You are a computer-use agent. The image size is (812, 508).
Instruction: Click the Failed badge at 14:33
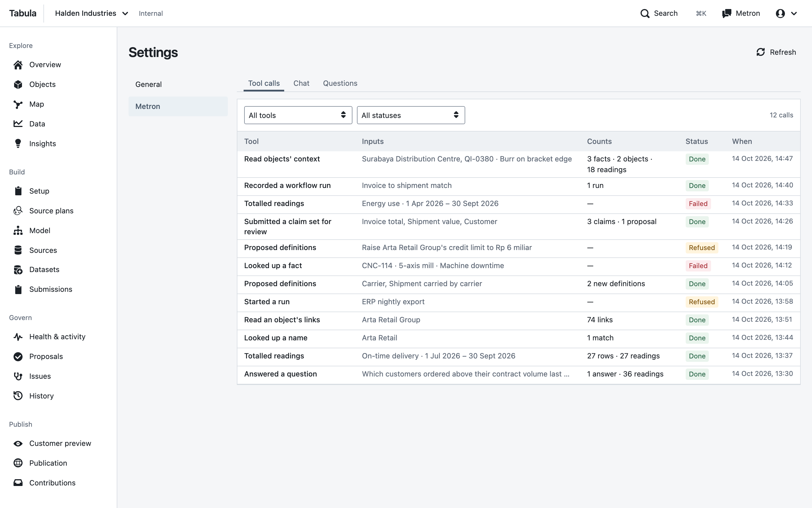point(698,203)
